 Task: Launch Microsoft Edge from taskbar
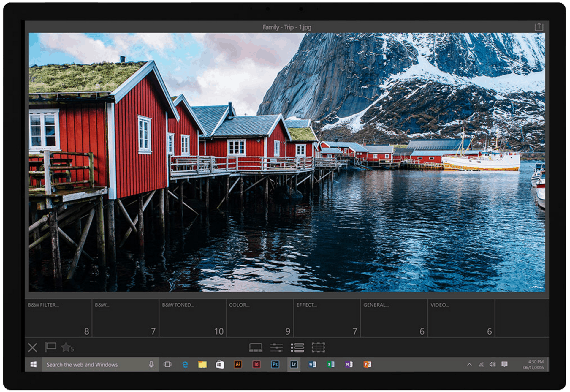coord(185,364)
